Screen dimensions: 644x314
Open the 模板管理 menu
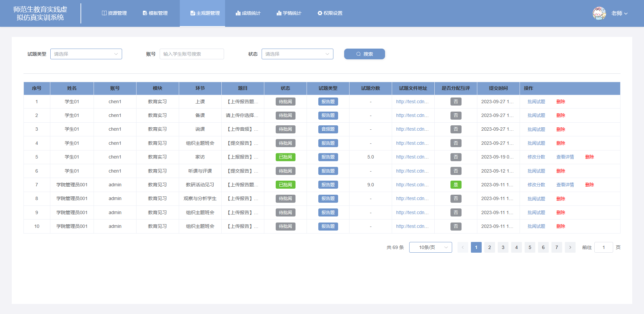[155, 13]
